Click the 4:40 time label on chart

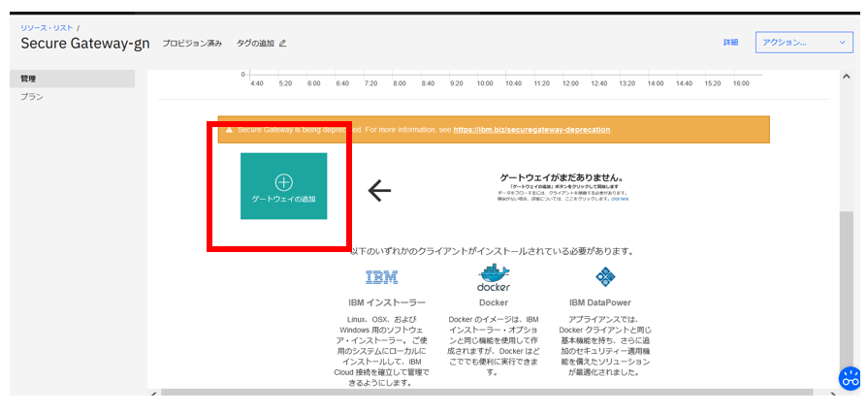pyautogui.click(x=257, y=83)
